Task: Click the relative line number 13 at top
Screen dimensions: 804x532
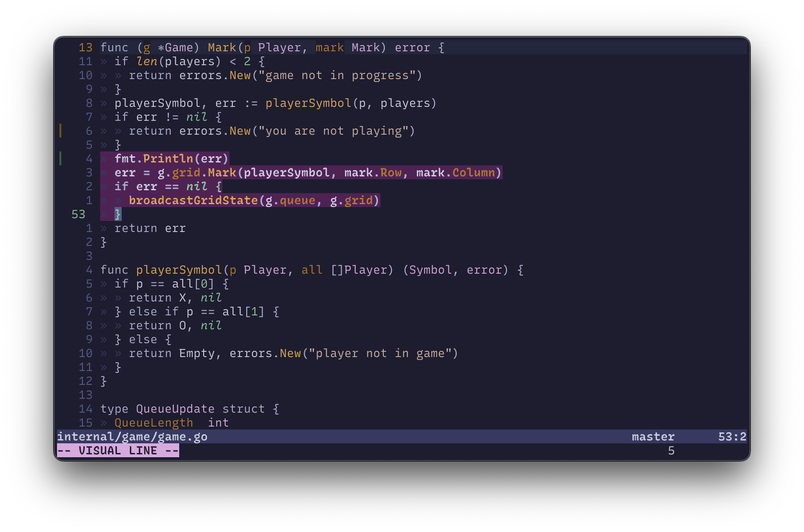Action: coord(86,47)
